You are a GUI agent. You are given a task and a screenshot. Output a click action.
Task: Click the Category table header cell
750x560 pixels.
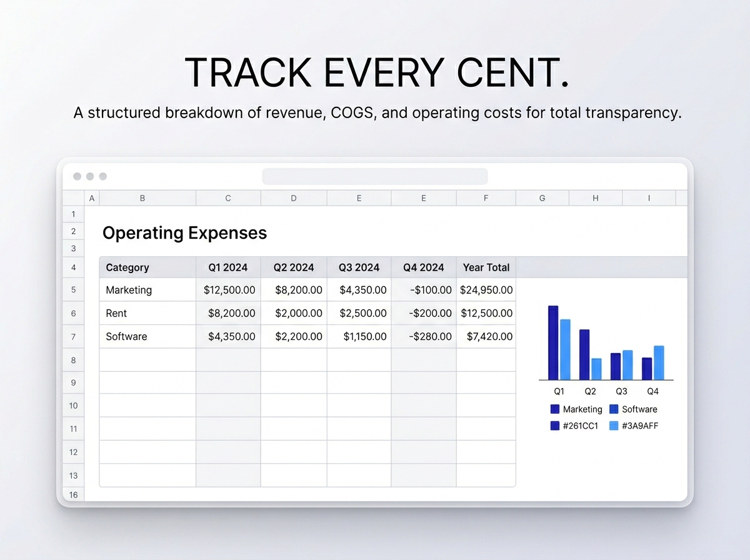coord(127,267)
